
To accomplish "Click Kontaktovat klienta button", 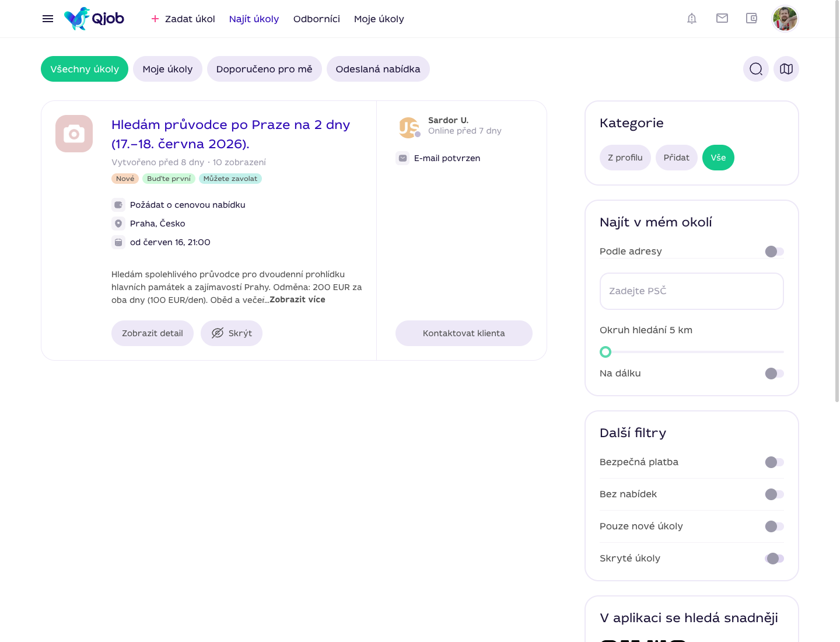I will 464,333.
